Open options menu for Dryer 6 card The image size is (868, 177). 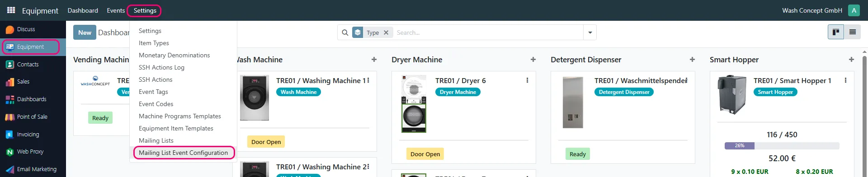pyautogui.click(x=527, y=80)
